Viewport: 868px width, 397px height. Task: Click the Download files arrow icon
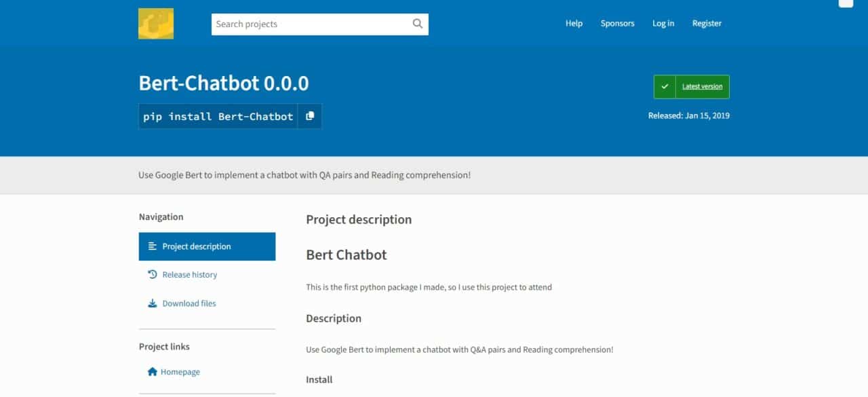[152, 303]
